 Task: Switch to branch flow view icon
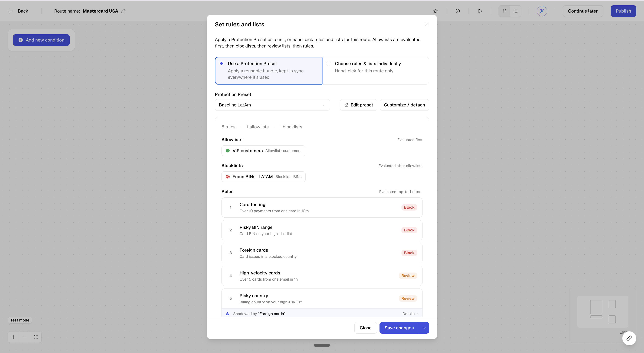coord(505,11)
